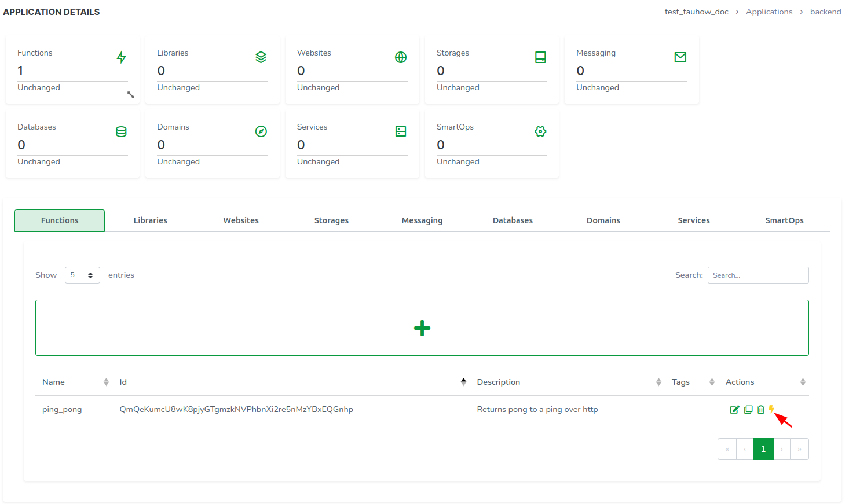Screen dimensions: 849x504
Task: Click the Databases card database icon
Action: pos(121,131)
